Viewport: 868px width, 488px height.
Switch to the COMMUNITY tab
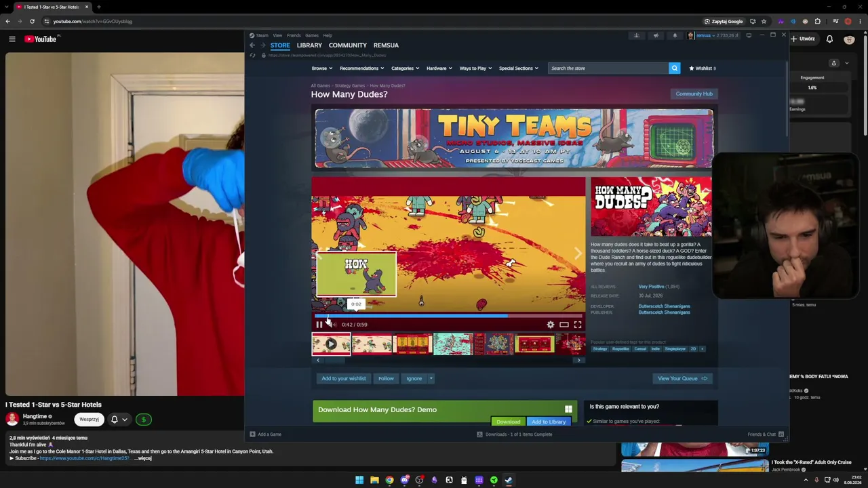pyautogui.click(x=348, y=45)
